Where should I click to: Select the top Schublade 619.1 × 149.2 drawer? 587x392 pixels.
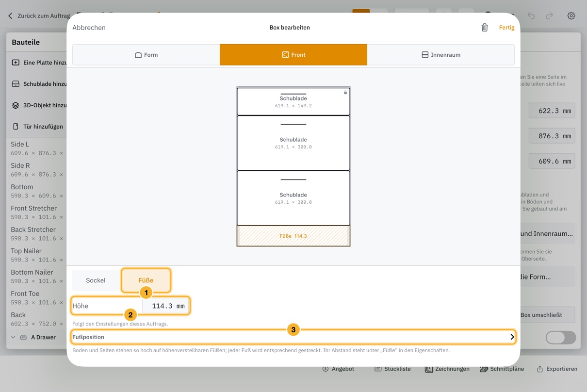(293, 101)
